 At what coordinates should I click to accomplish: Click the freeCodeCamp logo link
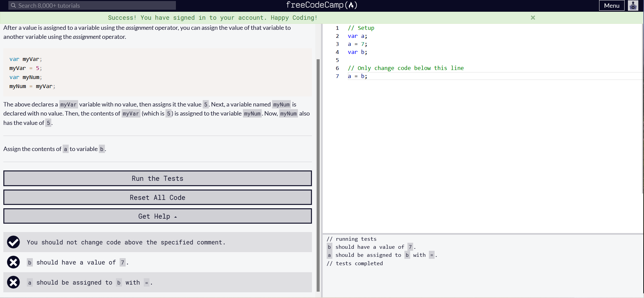(x=322, y=5)
